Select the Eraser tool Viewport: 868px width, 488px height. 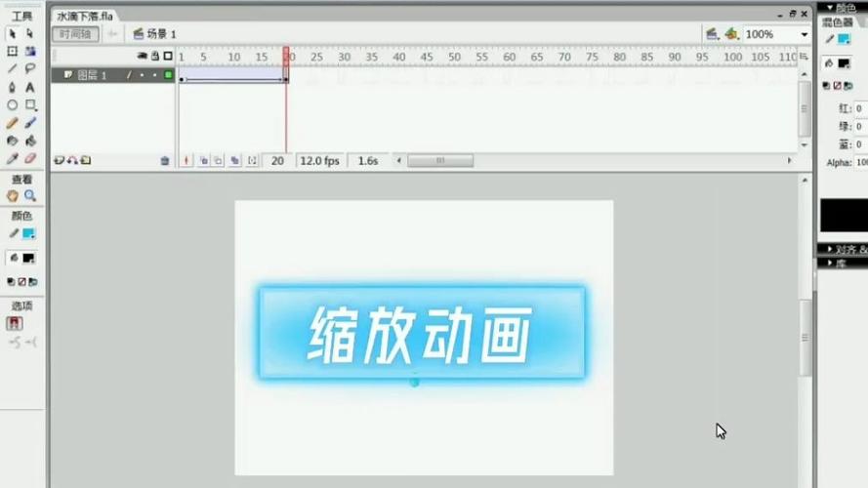(x=30, y=159)
